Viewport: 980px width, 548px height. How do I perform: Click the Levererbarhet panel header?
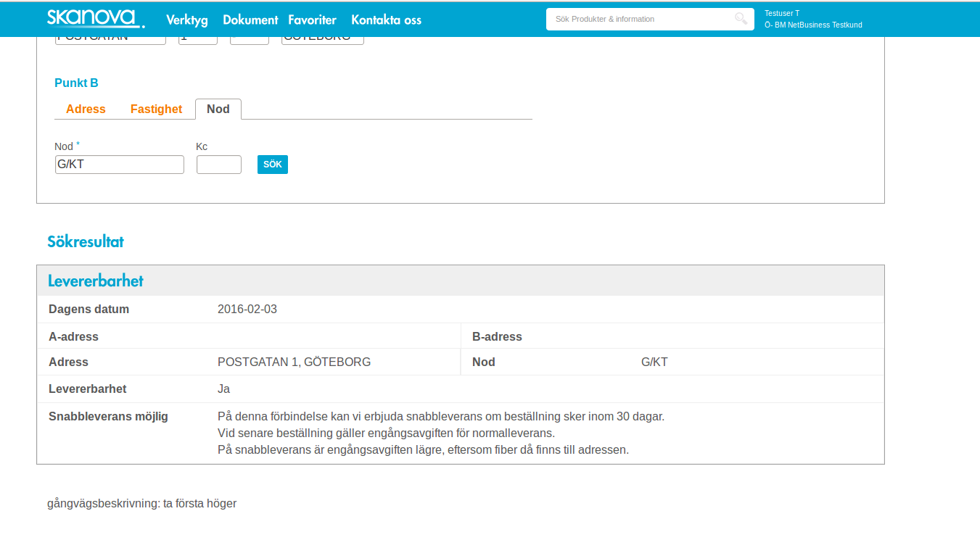point(461,281)
